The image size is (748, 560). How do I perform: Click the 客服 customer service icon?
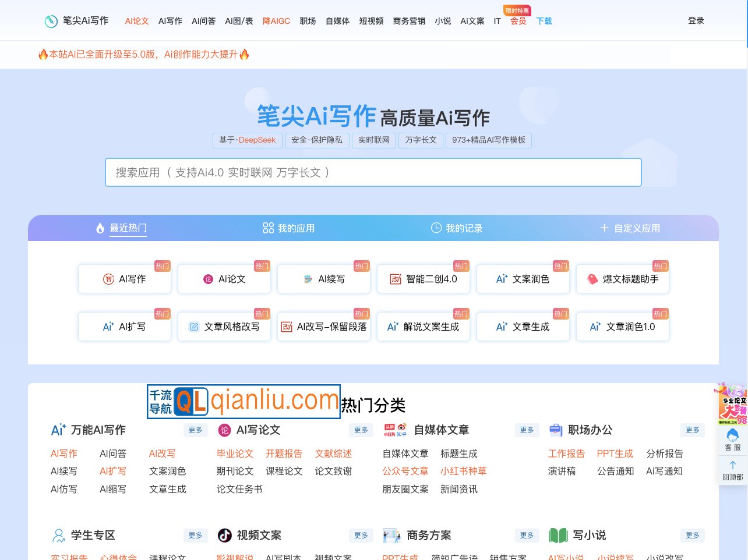(x=732, y=438)
